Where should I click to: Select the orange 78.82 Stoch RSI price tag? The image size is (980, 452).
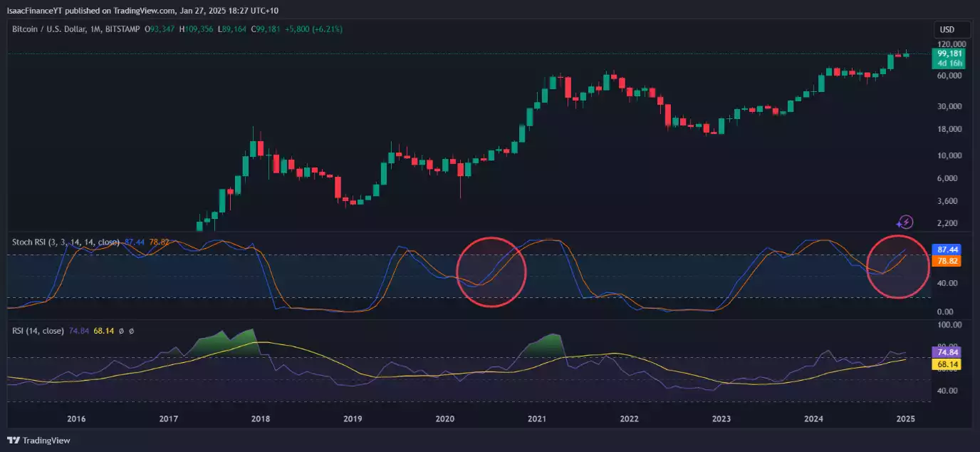[947, 262]
